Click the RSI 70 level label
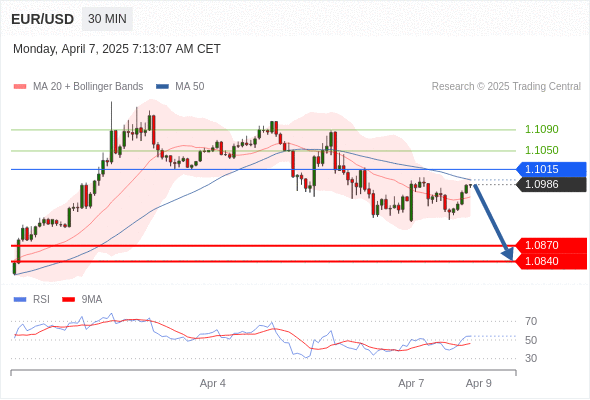This screenshot has width=590, height=400. click(x=531, y=321)
